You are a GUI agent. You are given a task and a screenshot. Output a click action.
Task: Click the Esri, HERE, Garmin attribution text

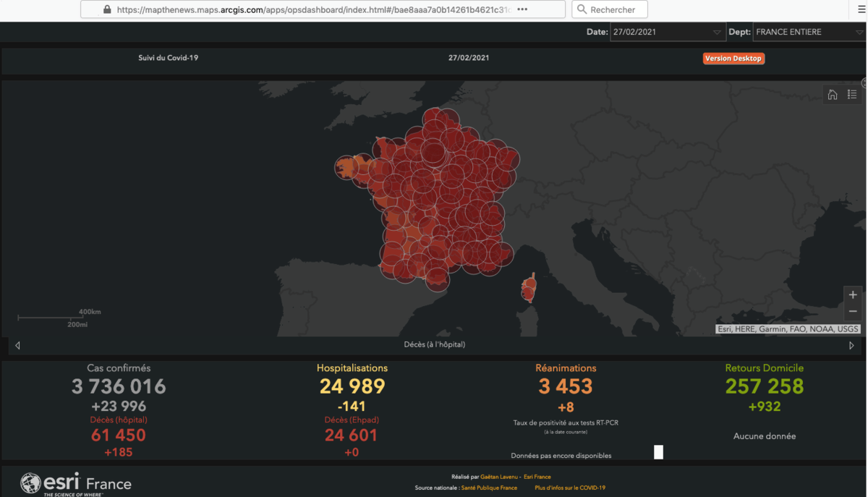788,329
